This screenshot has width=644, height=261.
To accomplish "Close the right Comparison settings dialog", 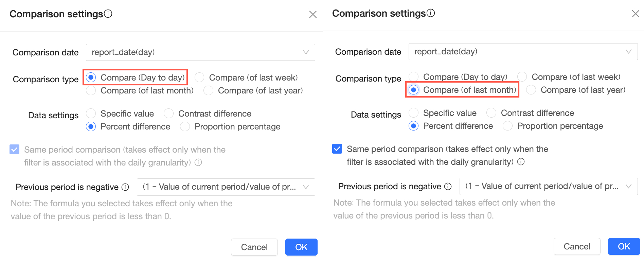I will [636, 14].
